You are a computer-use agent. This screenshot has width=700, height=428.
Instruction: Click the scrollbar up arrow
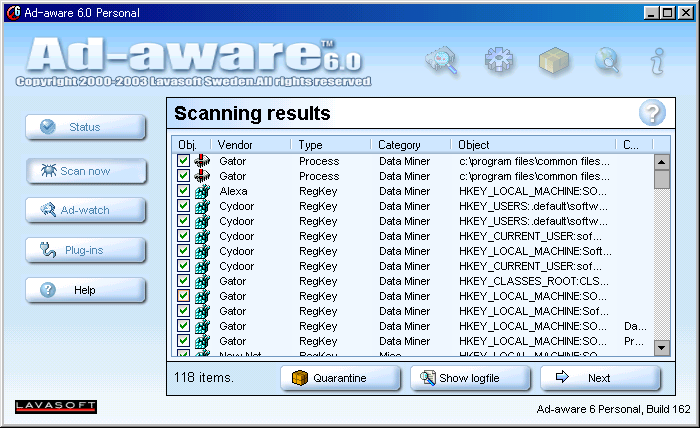pos(662,162)
